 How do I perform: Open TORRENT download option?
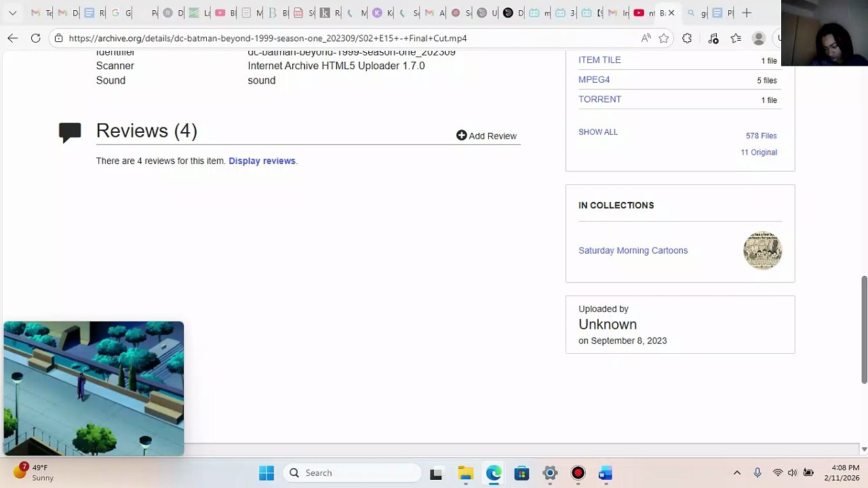point(599,99)
